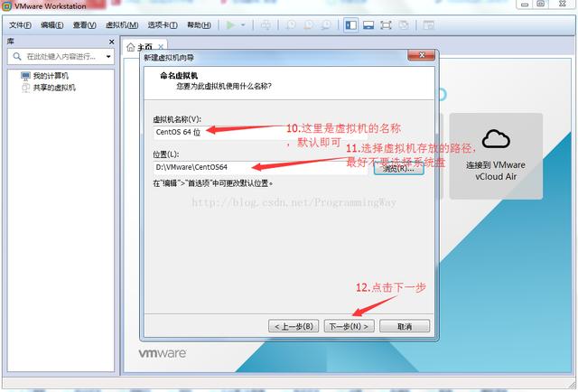Select 我的计算机 in the library tree
578x392 pixels.
coord(51,77)
